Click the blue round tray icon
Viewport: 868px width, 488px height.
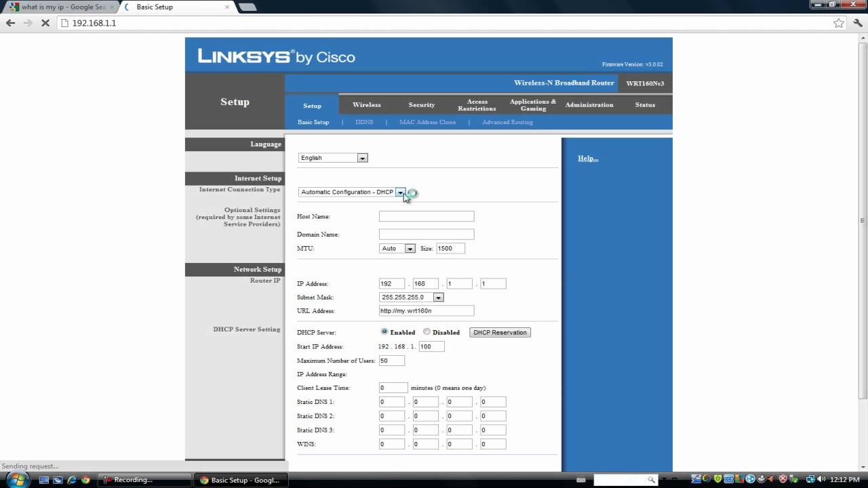[750, 479]
